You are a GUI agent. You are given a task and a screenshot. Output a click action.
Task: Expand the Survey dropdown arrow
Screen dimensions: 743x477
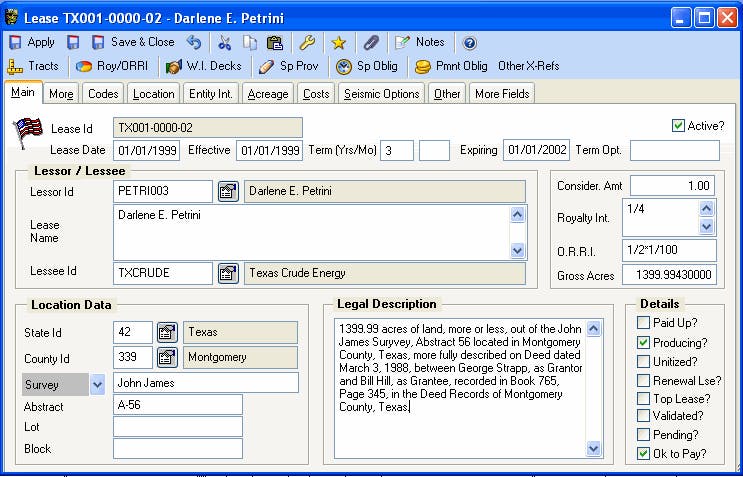pos(97,384)
